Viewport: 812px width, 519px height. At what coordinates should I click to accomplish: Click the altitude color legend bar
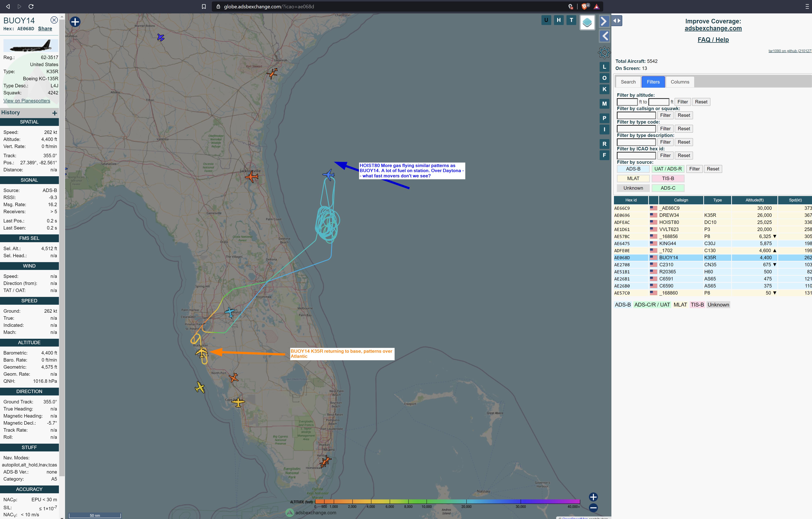click(x=447, y=501)
